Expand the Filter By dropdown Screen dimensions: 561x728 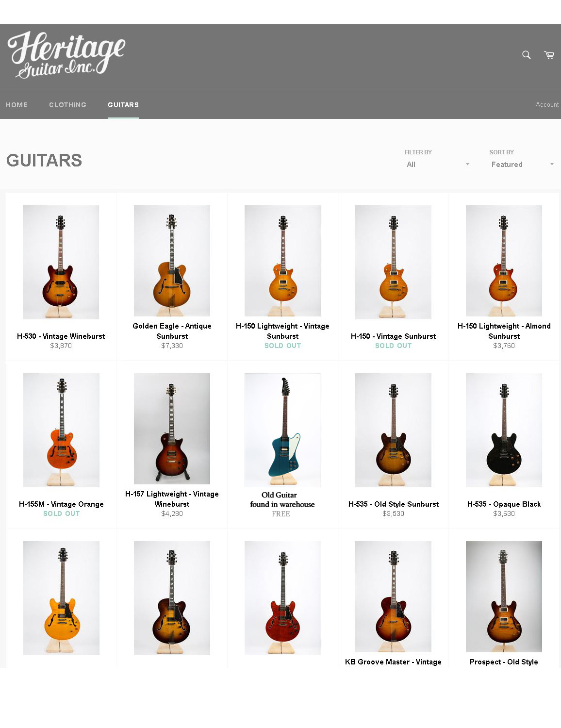point(438,165)
